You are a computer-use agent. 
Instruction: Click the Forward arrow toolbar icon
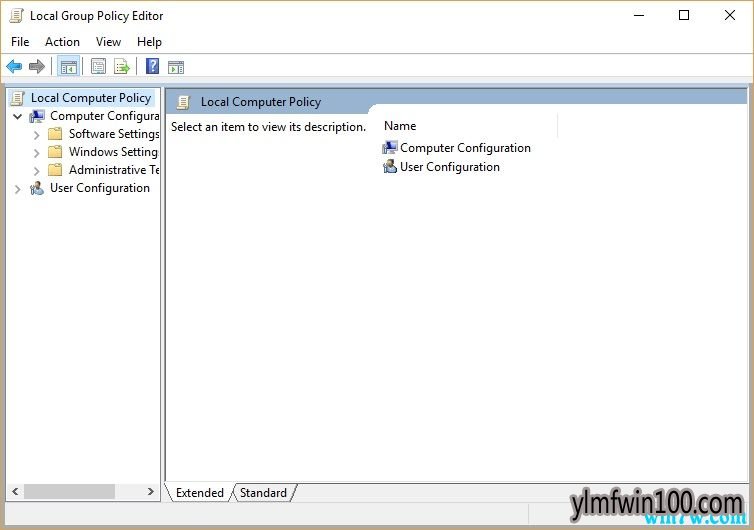(37, 66)
